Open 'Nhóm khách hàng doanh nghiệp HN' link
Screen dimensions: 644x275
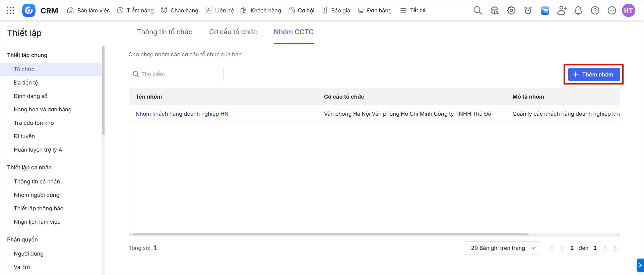182,114
